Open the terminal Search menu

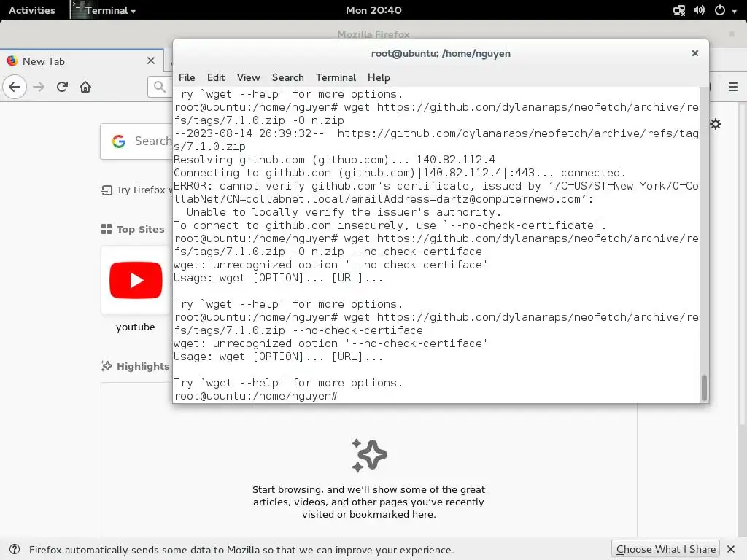(287, 77)
